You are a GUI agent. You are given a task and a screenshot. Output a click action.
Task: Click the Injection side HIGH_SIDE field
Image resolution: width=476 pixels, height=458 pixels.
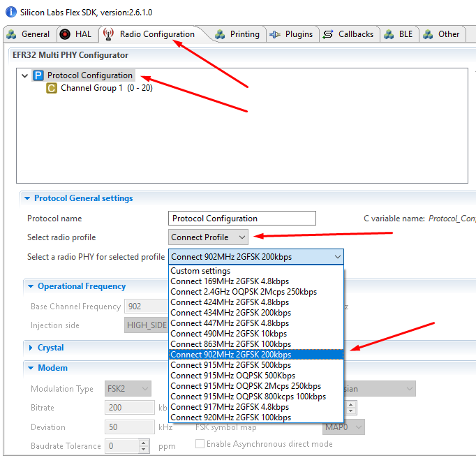[x=147, y=325]
